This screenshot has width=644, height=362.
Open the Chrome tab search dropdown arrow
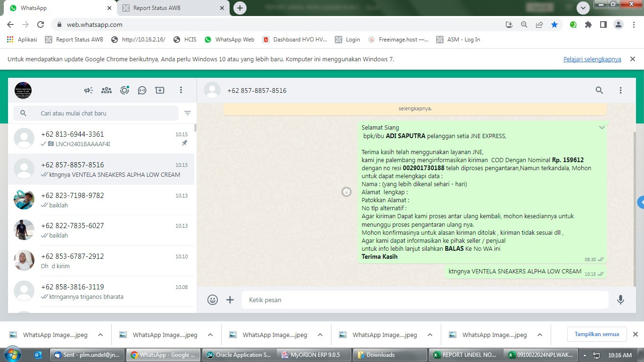click(583, 8)
